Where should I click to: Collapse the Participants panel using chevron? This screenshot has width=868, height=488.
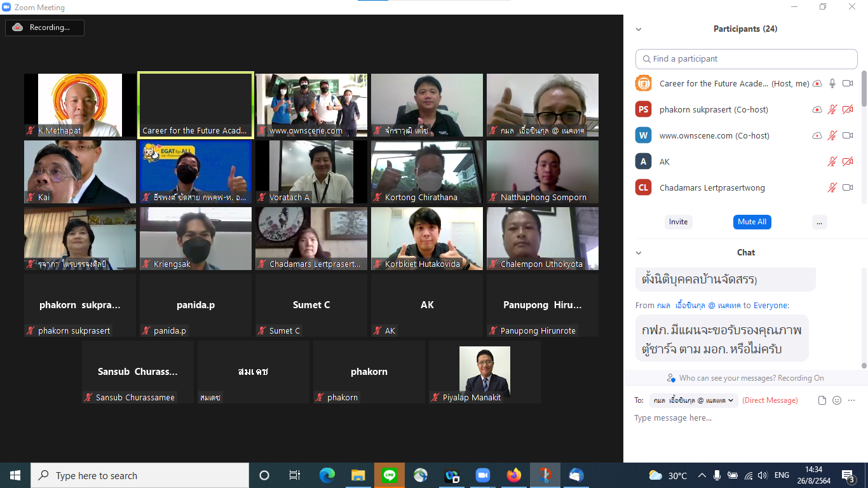pyautogui.click(x=639, y=29)
